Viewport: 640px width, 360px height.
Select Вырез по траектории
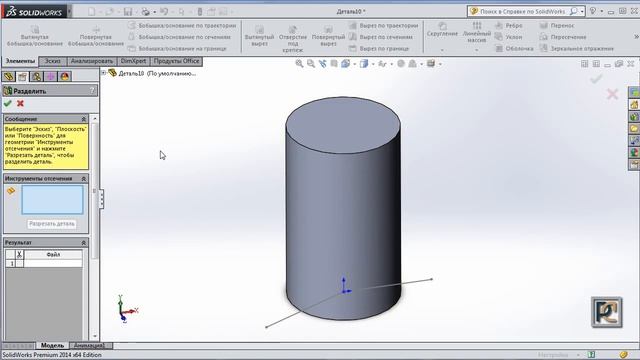[384, 26]
